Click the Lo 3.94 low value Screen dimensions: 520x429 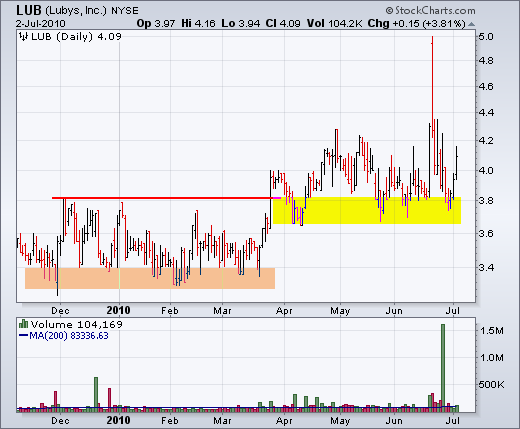coord(241,23)
